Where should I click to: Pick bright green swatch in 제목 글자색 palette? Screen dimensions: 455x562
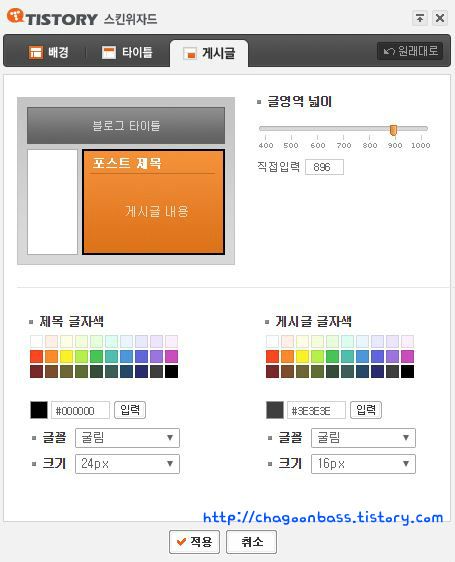click(96, 357)
